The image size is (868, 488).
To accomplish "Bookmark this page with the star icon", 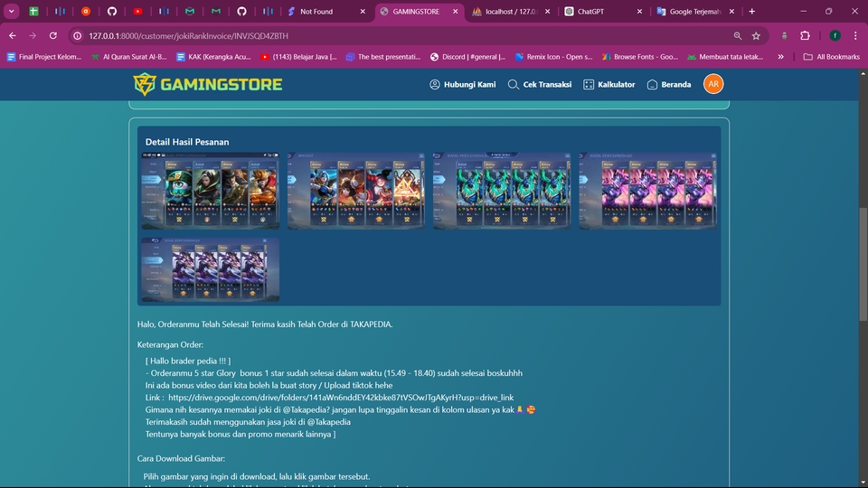I will click(x=756, y=35).
